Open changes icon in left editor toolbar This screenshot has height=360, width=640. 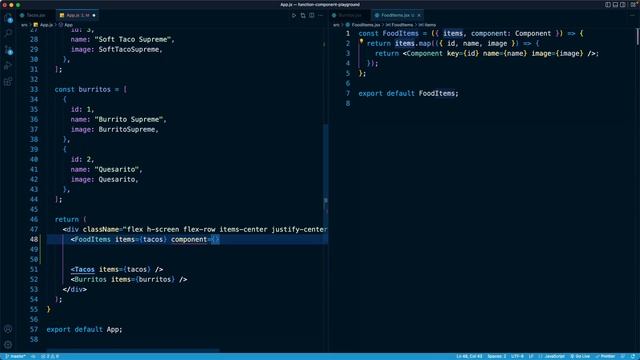tap(303, 16)
